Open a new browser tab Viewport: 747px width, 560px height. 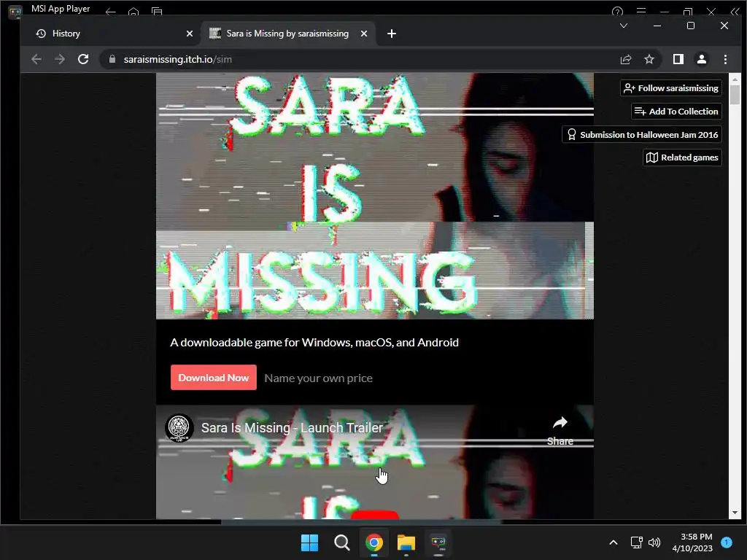(391, 34)
